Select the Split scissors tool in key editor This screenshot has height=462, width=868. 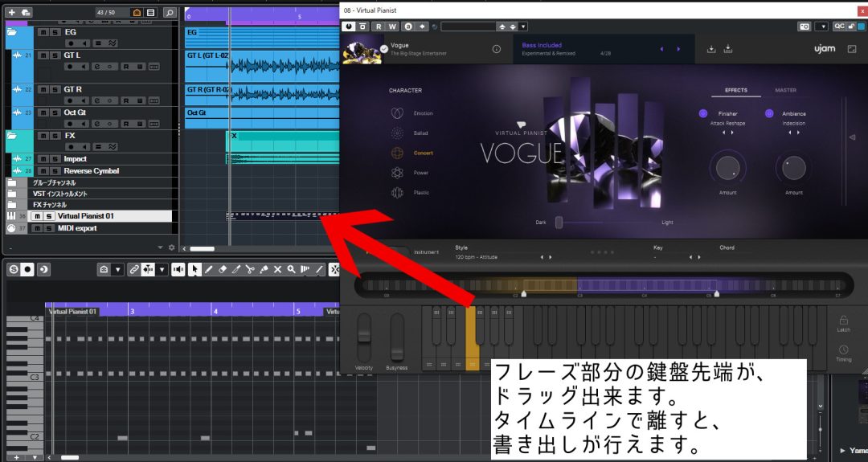(250, 269)
